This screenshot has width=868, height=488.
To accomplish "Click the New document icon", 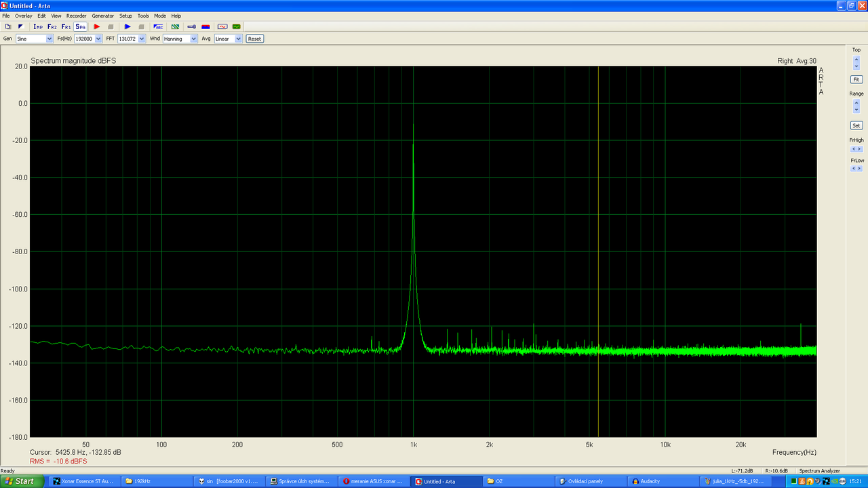I will click(x=8, y=26).
